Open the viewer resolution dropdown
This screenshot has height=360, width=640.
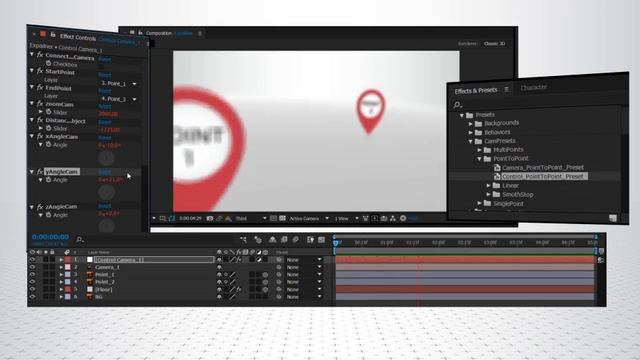251,218
